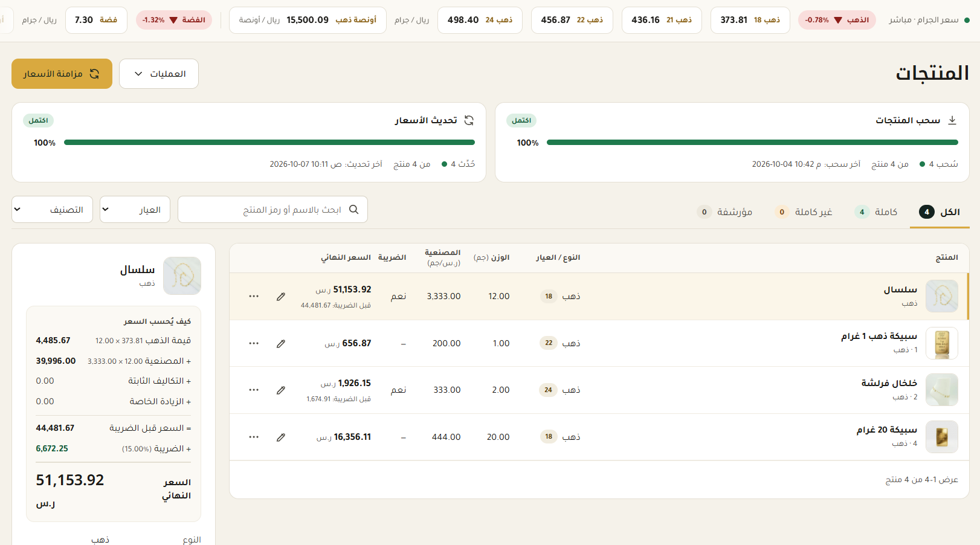Image resolution: width=980 pixels, height=545 pixels.
Task: Click سبيكة 20 غرام product thumbnail
Action: pos(942,437)
